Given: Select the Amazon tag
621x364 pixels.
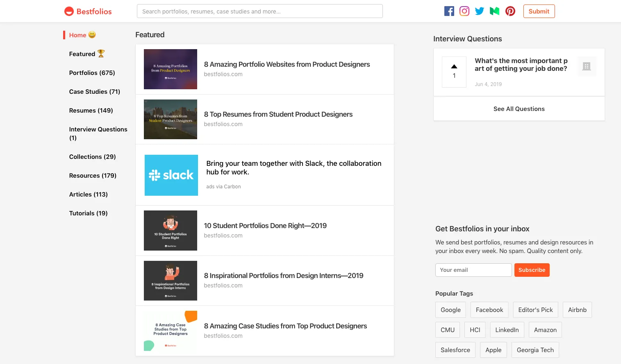Looking at the screenshot, I should point(545,330).
